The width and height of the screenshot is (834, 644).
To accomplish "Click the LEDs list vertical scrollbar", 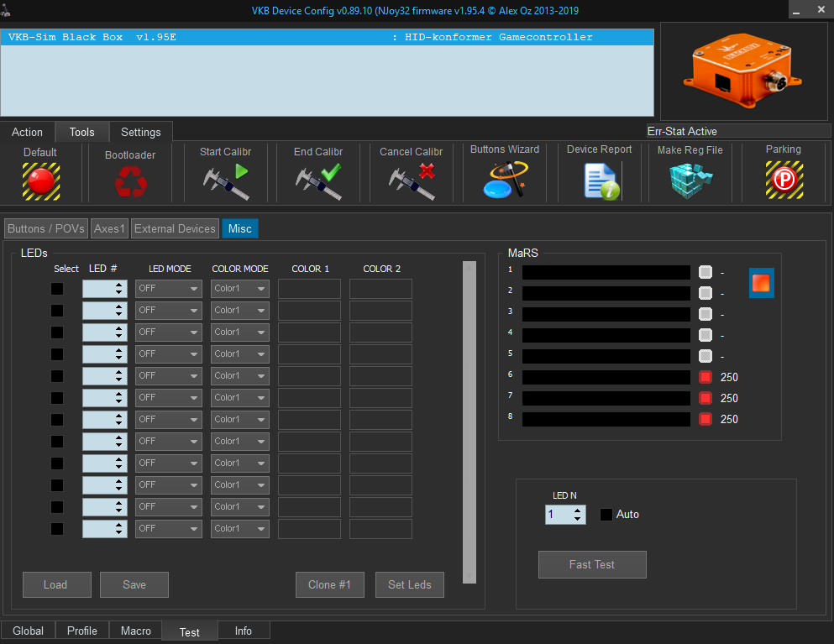I will [469, 422].
